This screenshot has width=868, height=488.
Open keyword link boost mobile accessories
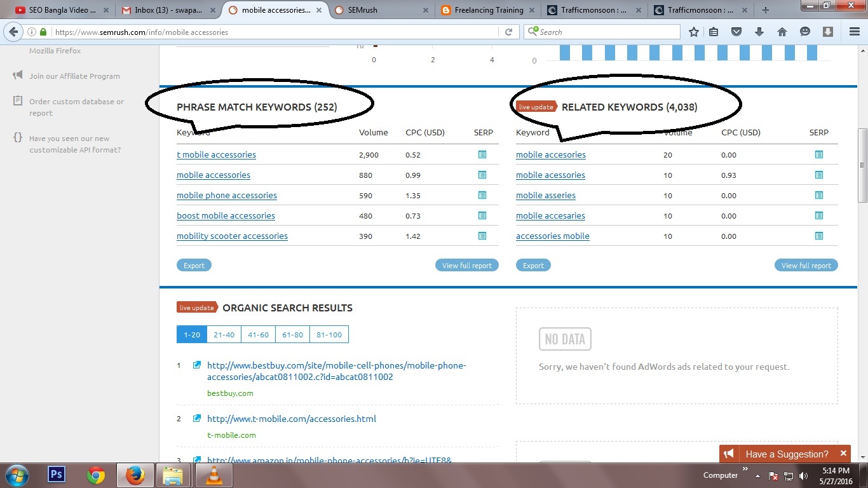pyautogui.click(x=226, y=215)
